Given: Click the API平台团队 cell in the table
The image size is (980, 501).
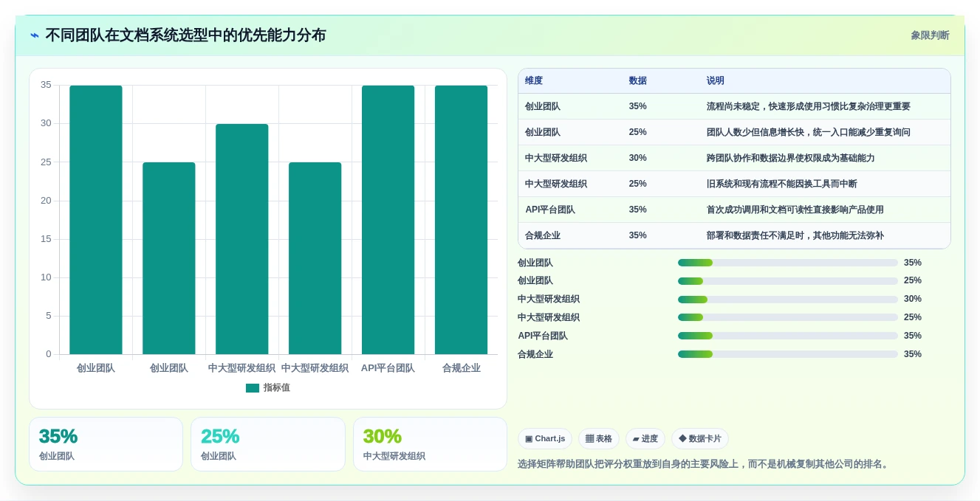Looking at the screenshot, I should click(550, 210).
